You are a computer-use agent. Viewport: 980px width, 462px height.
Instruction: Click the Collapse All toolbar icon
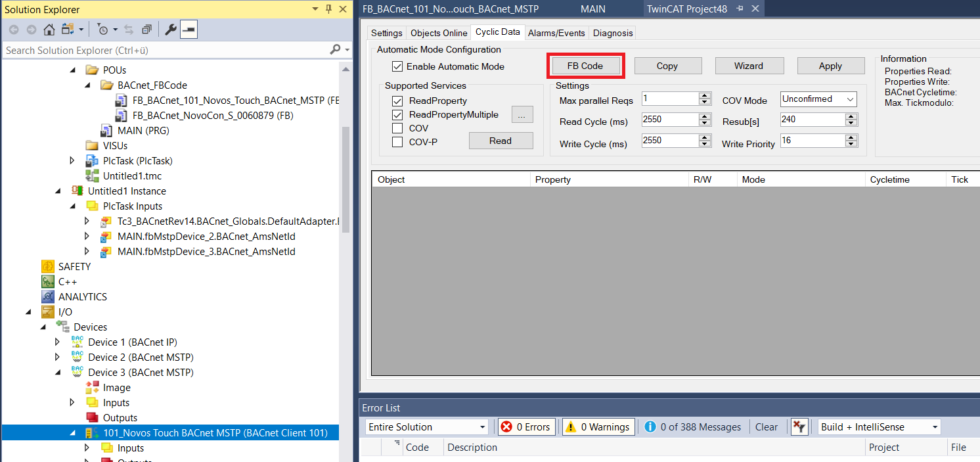pos(146,30)
